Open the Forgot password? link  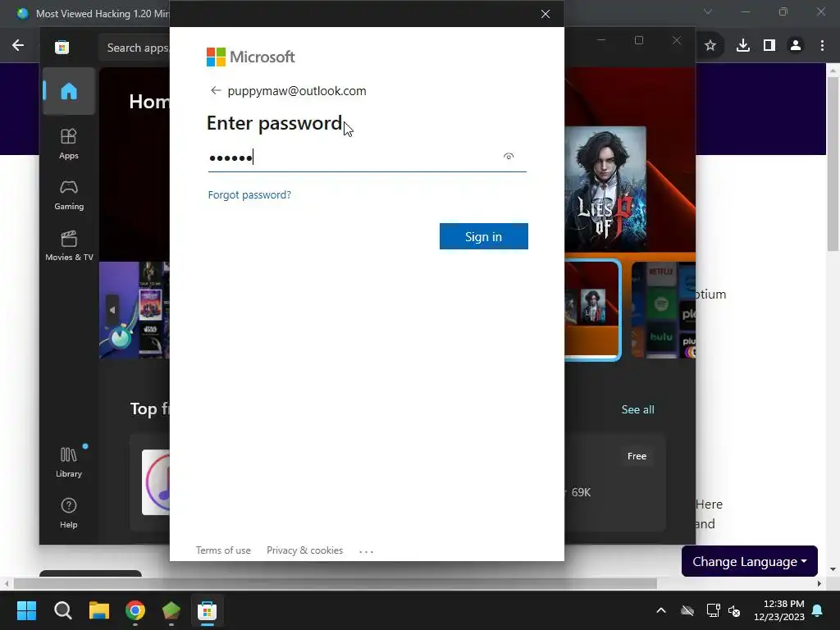[x=249, y=194]
